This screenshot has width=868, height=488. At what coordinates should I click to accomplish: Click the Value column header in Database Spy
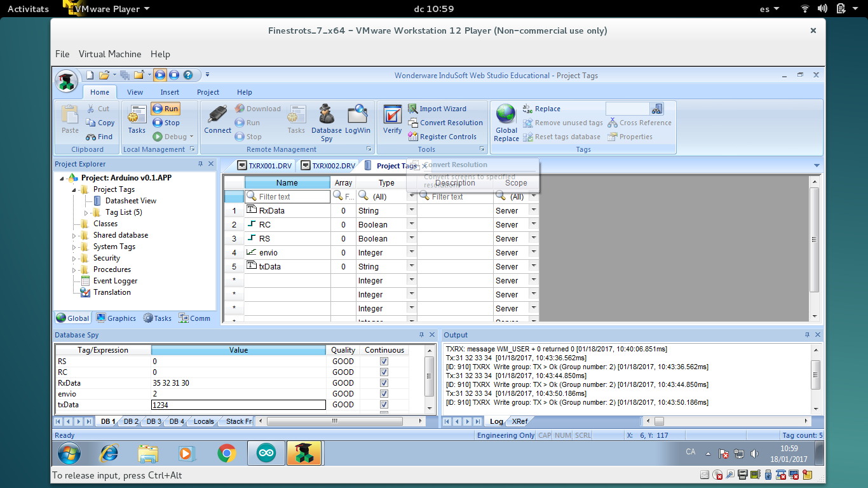pos(239,350)
